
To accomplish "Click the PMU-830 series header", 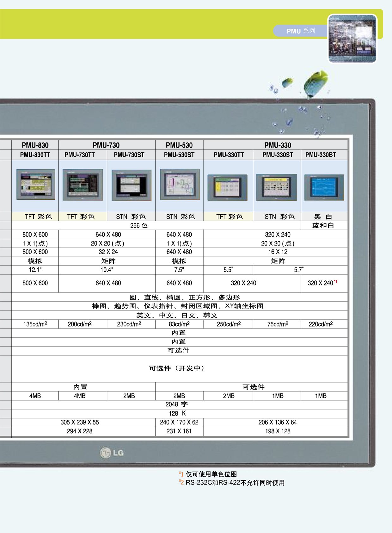I will 35,145.
